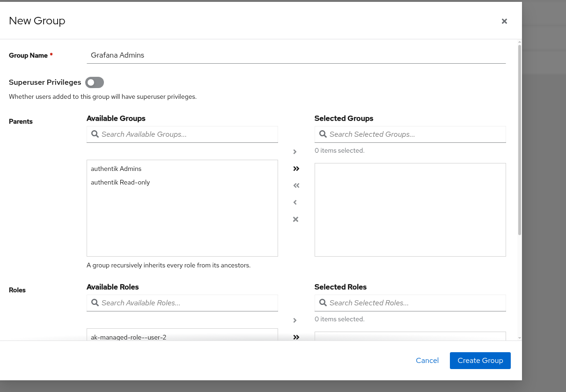
Task: Click add selected arrow in Parents section
Action: pos(295,152)
